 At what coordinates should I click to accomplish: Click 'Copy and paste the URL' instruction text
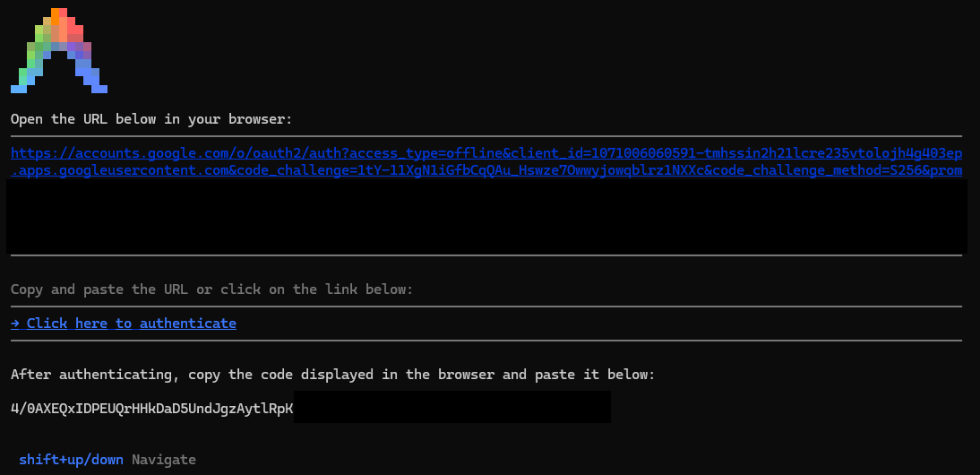tap(212, 289)
